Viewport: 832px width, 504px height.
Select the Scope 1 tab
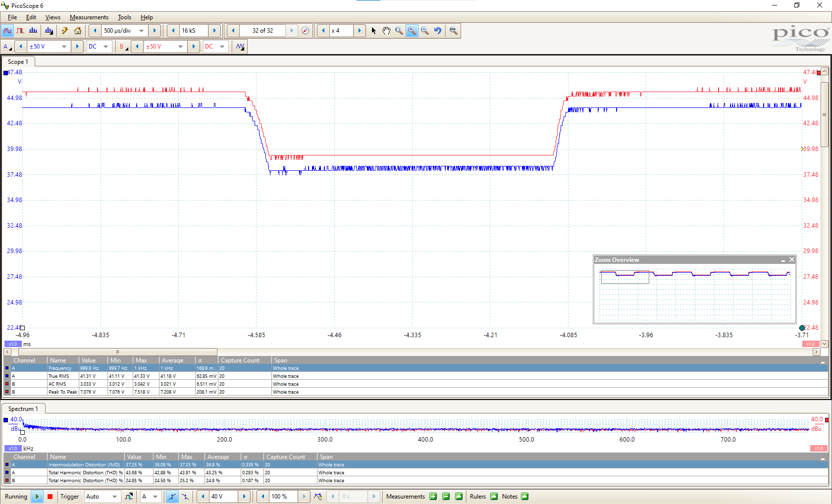(18, 62)
